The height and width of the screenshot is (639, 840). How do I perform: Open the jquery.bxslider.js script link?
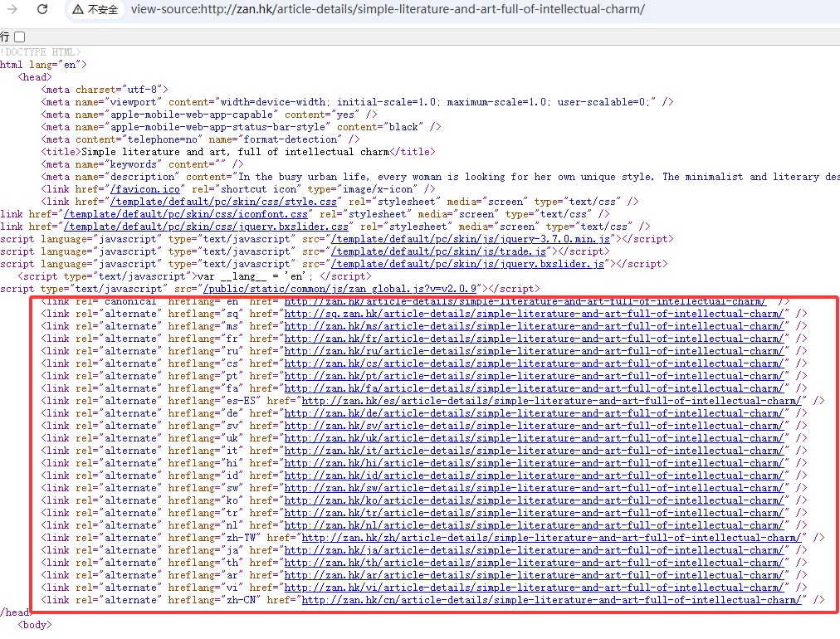[x=467, y=264]
